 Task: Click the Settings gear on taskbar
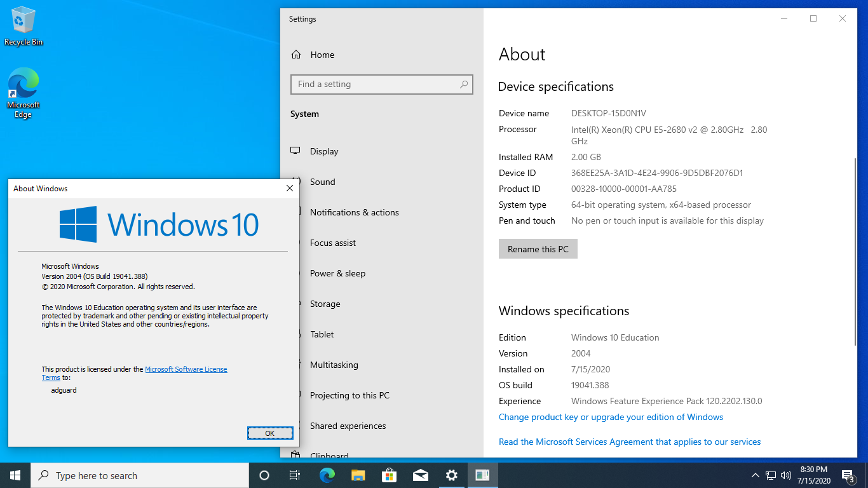click(x=451, y=475)
